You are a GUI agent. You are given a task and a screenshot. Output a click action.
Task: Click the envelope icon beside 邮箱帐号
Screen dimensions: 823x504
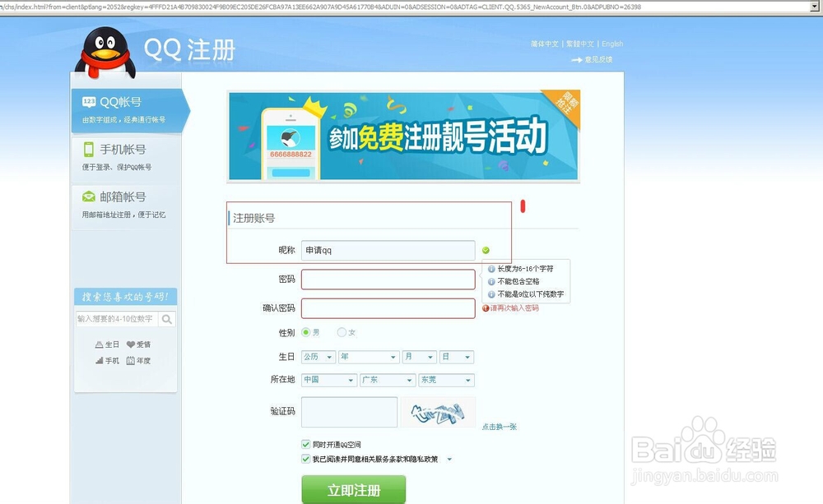pos(89,197)
